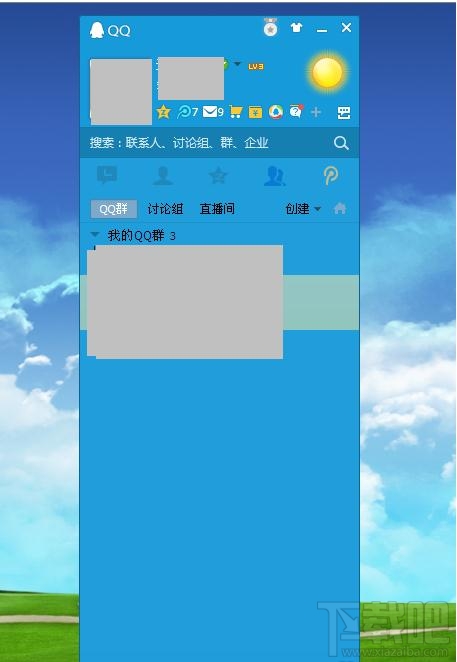Viewport: 457px width, 662px height.
Task: Open the group home icon
Action: [x=340, y=209]
